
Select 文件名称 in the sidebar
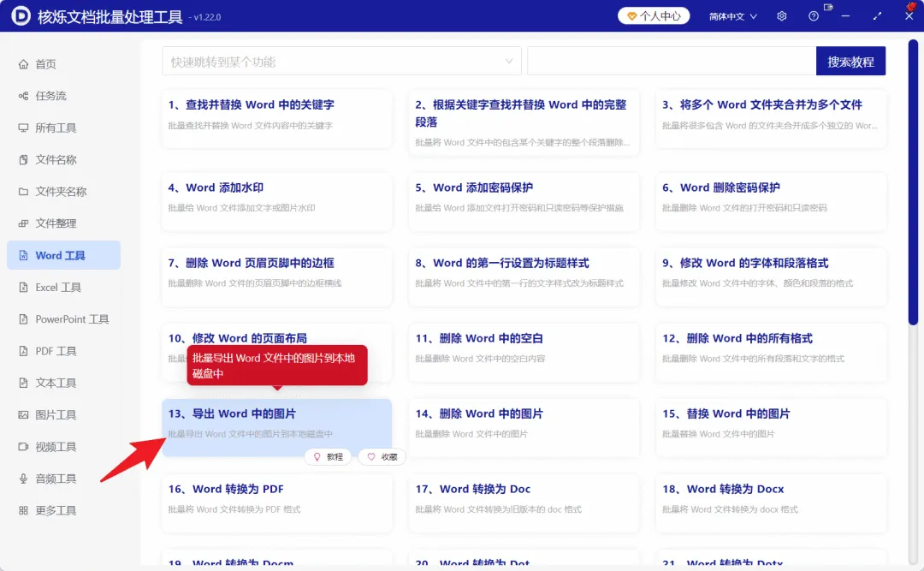pos(63,160)
